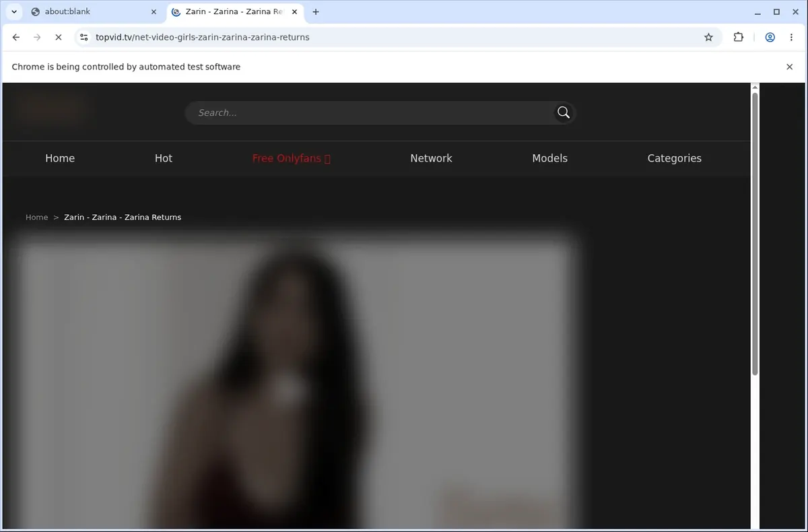Open the Hot menu item
The width and height of the screenshot is (808, 532).
coord(164,158)
